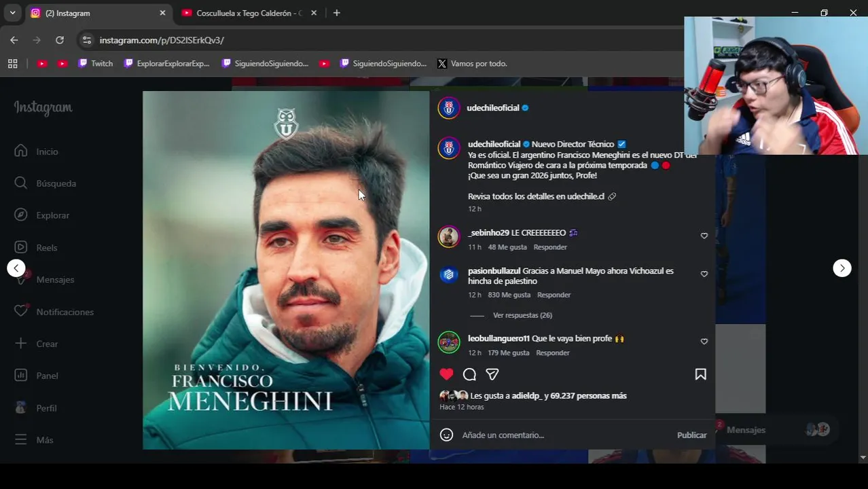View 48 Me gusta on _sebinho29's comment
Viewport: 868px width, 489px height.
[507, 247]
